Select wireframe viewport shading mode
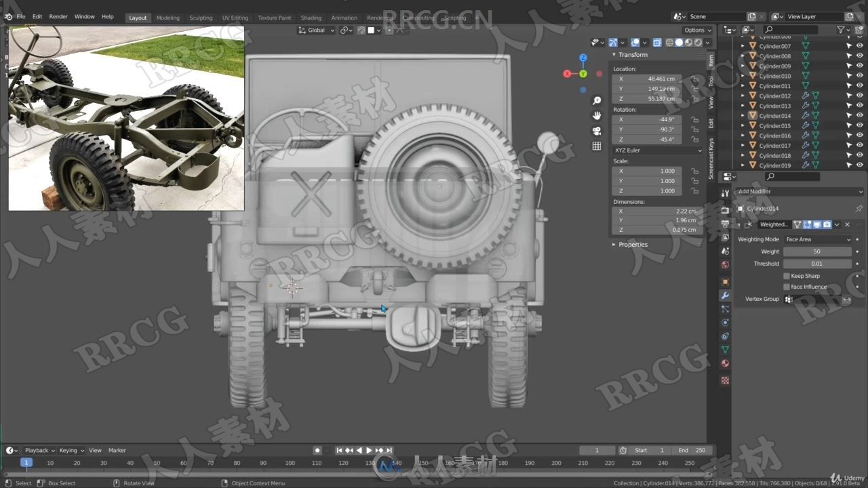Screen dimensions: 868x488 coord(669,42)
